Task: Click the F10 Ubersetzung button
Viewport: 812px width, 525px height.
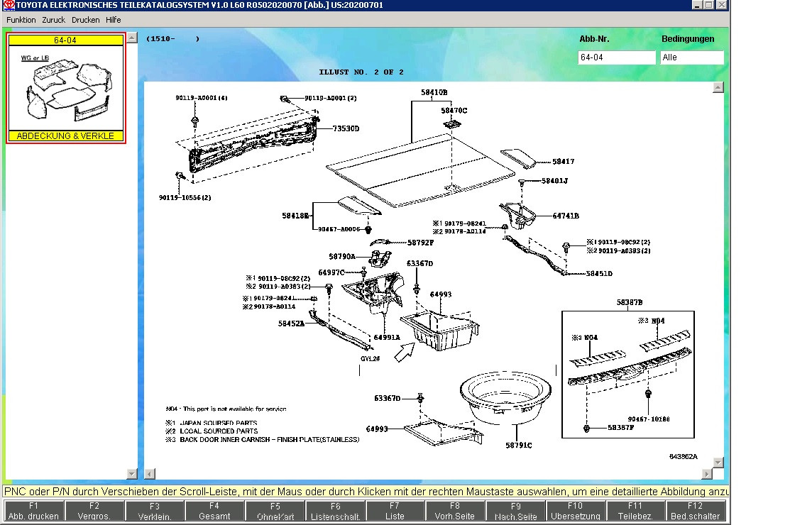Action: point(575,511)
